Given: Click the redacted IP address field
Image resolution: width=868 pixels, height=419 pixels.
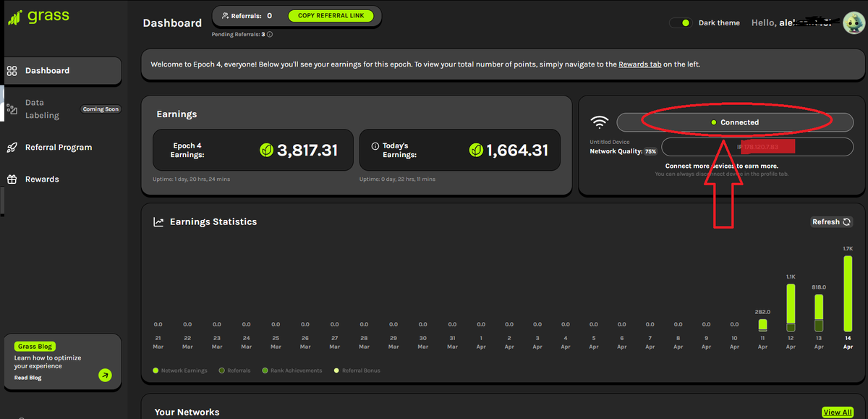Looking at the screenshot, I should [x=757, y=147].
